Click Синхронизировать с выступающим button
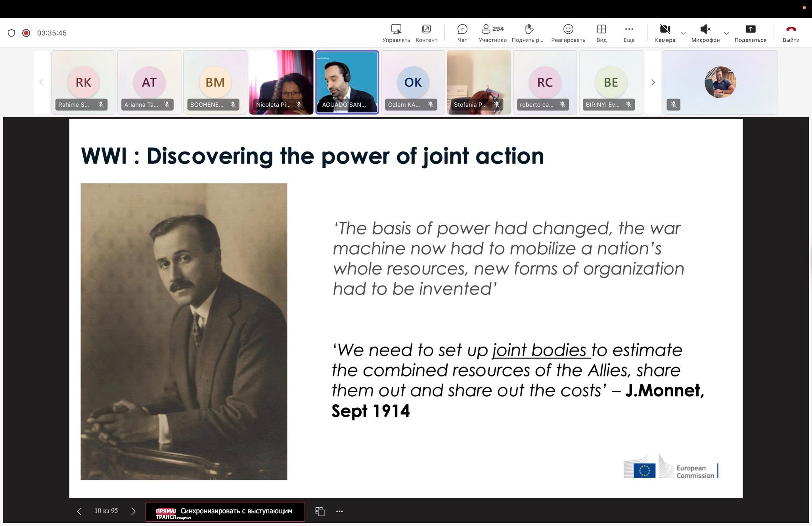This screenshot has height=526, width=812. (x=225, y=512)
